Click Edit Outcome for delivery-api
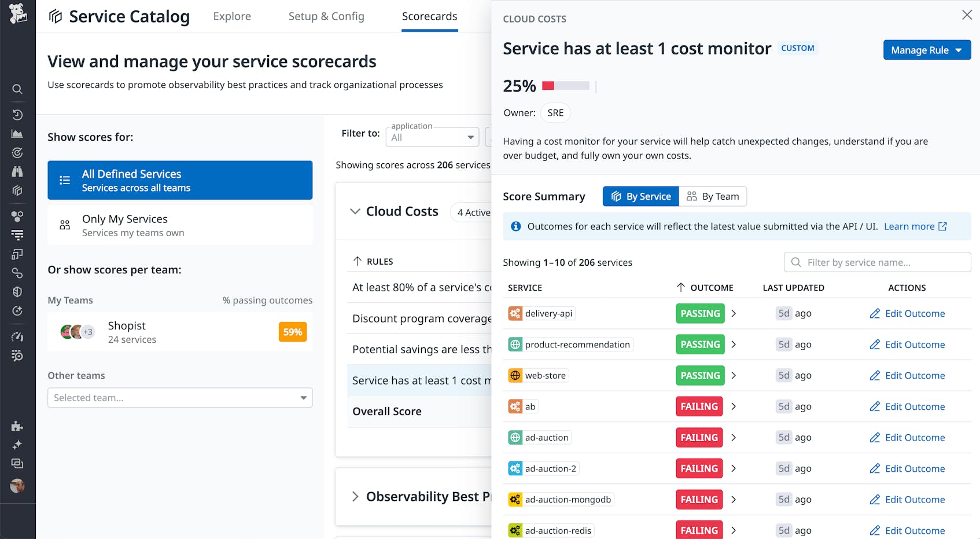Screen dimensions: 980x539 pos(907,313)
